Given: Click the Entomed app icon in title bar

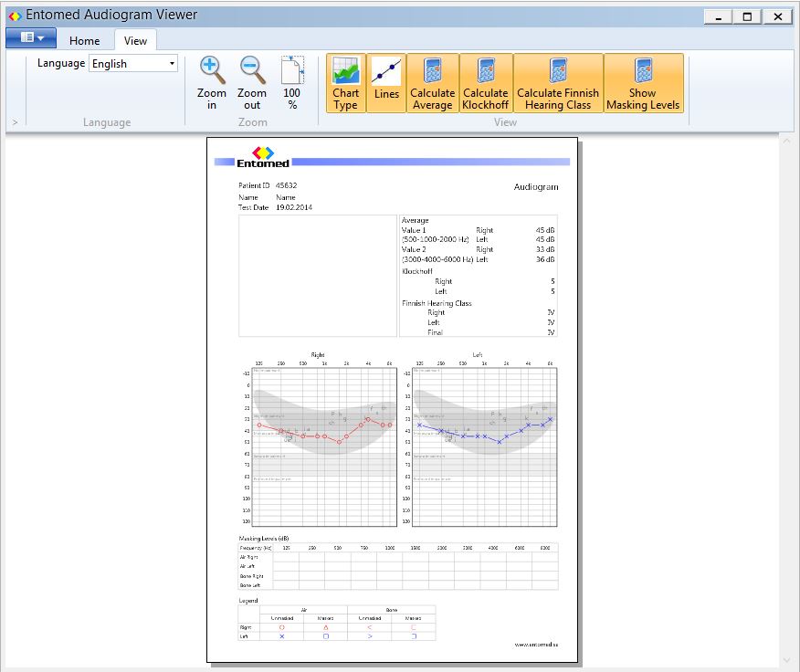Looking at the screenshot, I should [15, 16].
